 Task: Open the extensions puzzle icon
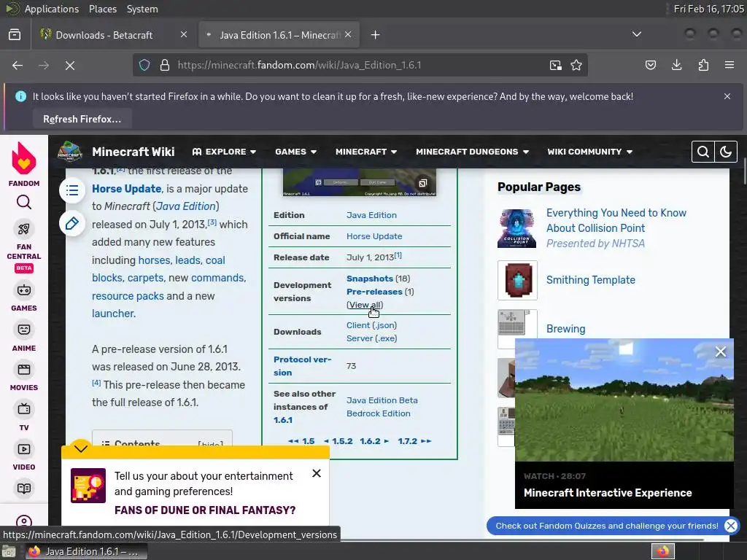[x=703, y=65]
